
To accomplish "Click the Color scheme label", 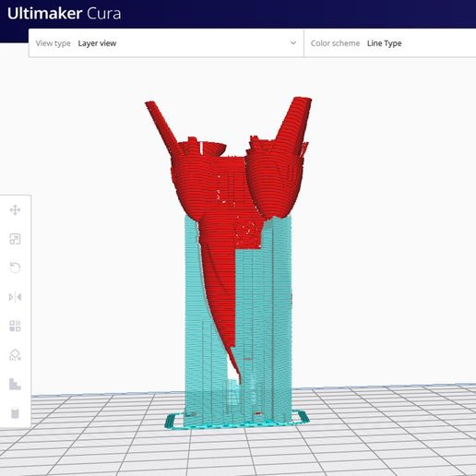I will click(335, 43).
